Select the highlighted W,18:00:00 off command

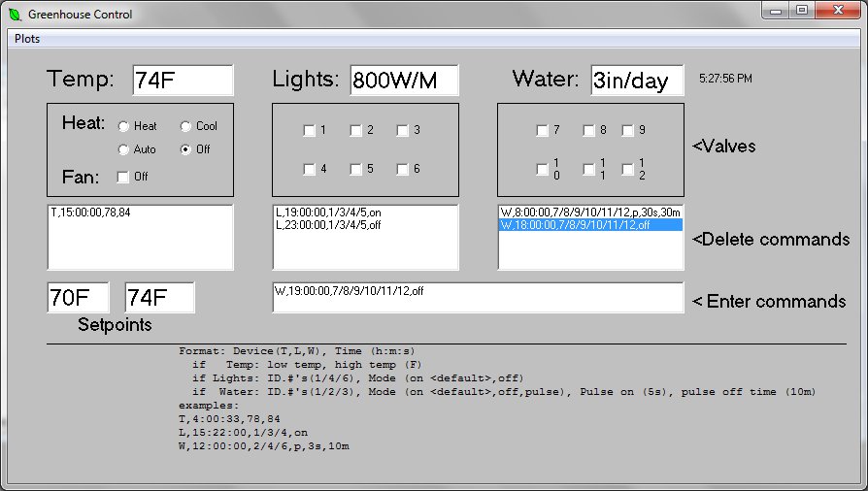[590, 225]
